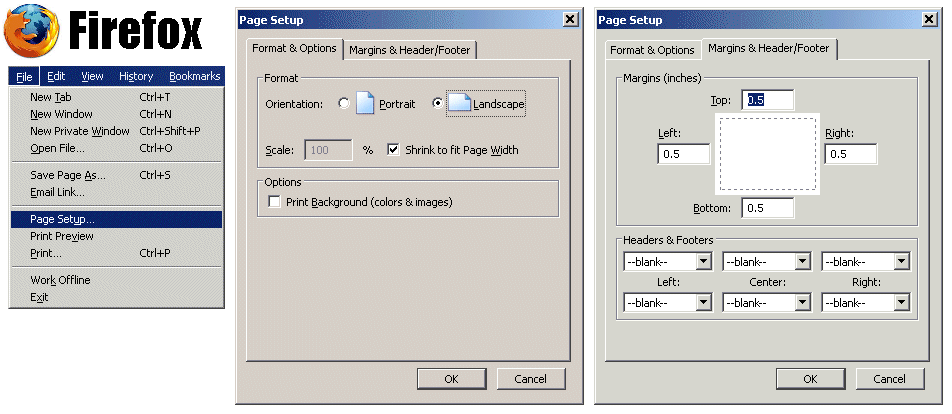Click the Portrait page orientation icon
This screenshot has height=414, width=952.
[x=365, y=103]
